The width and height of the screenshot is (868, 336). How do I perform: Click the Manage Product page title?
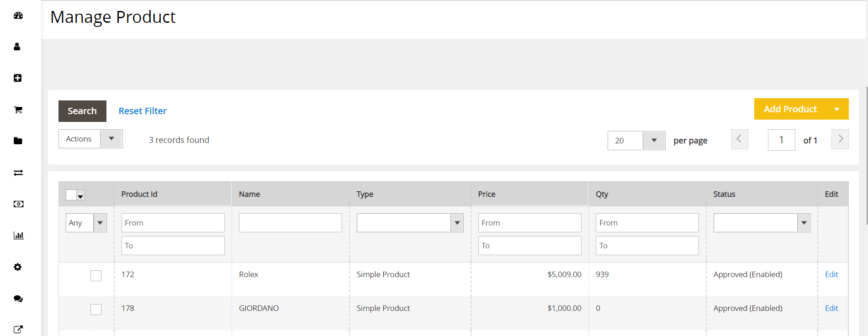[113, 17]
